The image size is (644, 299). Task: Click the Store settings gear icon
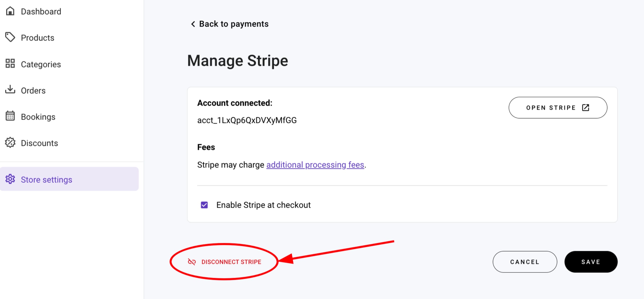click(10, 179)
